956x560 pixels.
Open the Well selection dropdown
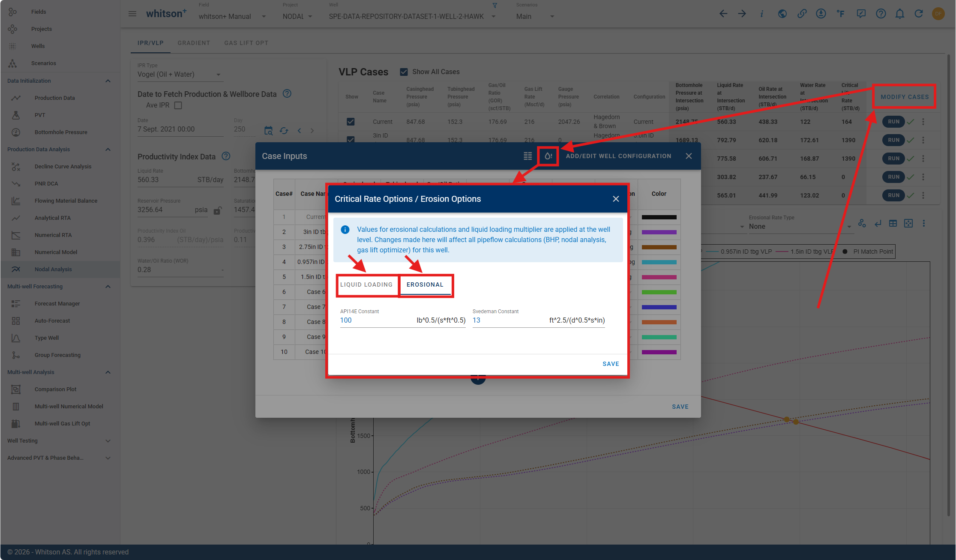[x=412, y=16]
